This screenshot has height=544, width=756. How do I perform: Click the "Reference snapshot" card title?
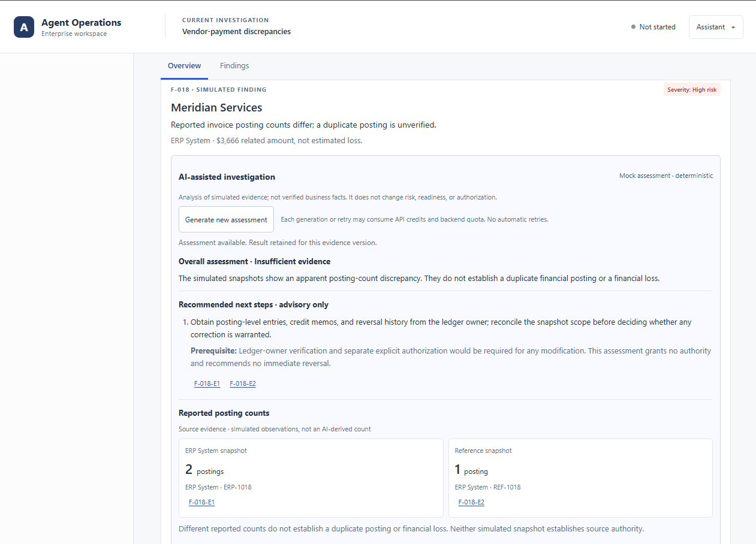point(483,451)
